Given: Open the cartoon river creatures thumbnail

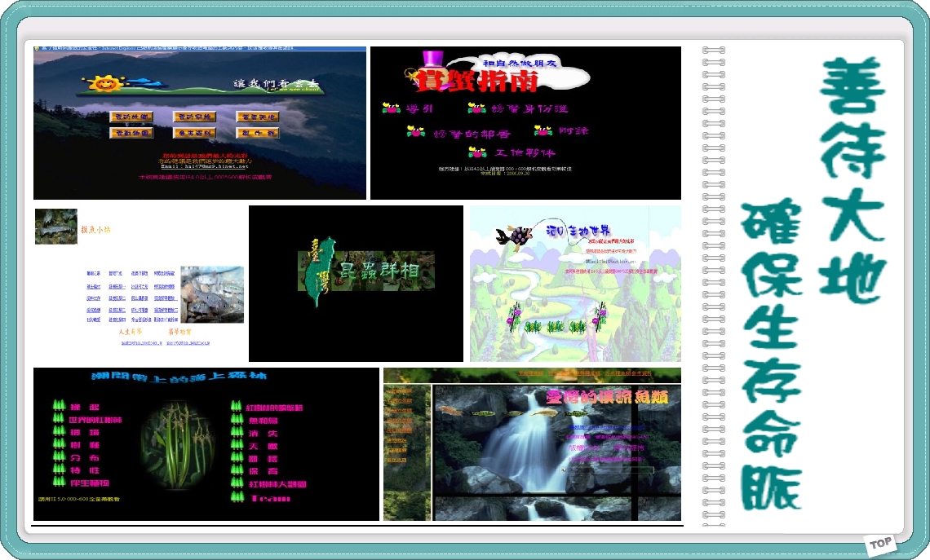Looking at the screenshot, I should [x=575, y=283].
